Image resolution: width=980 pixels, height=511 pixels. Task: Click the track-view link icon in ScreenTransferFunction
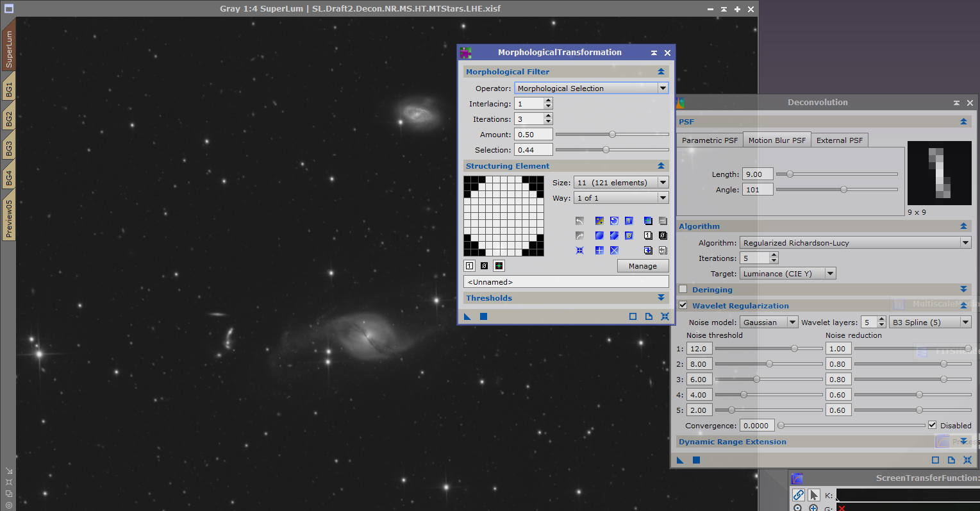tap(798, 494)
